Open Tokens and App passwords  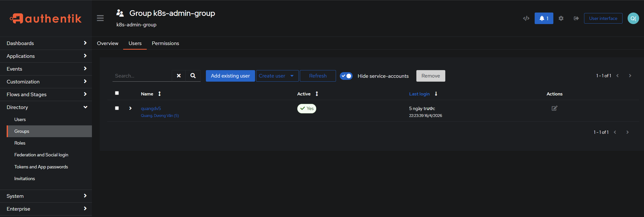(49, 167)
